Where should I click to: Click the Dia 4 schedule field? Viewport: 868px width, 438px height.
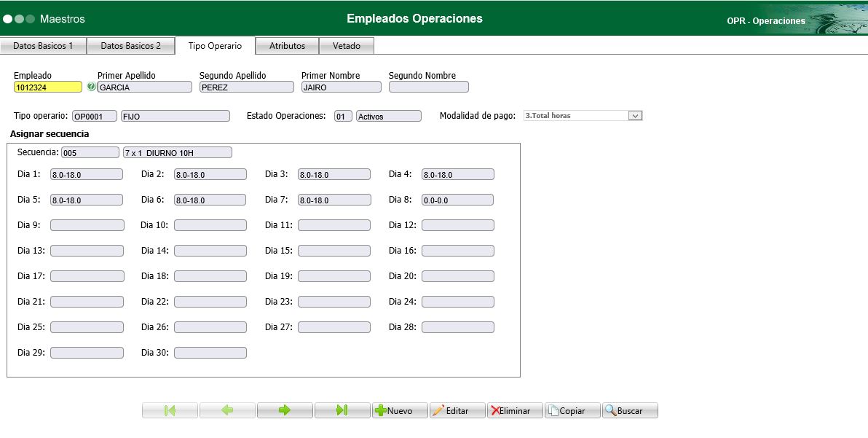point(458,174)
